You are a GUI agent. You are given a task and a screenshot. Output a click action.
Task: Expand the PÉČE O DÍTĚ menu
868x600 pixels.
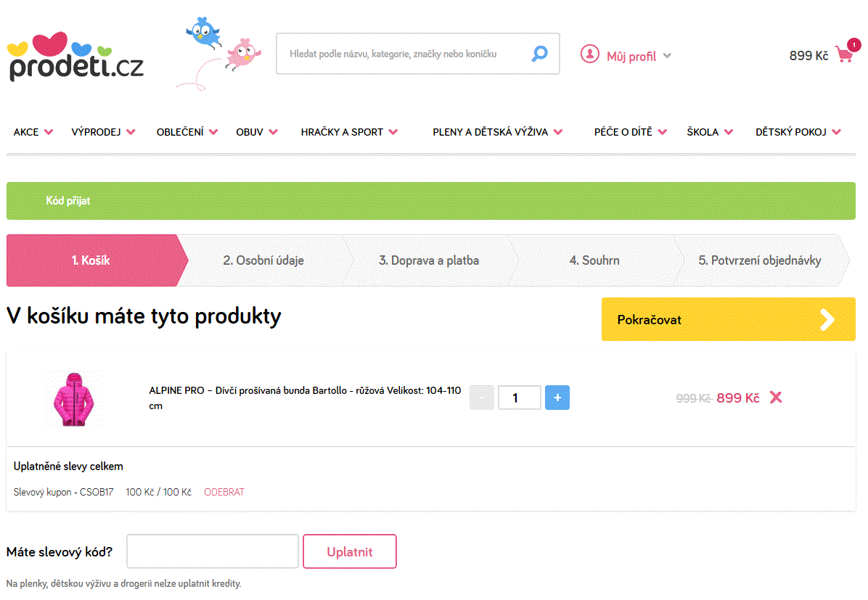[631, 132]
